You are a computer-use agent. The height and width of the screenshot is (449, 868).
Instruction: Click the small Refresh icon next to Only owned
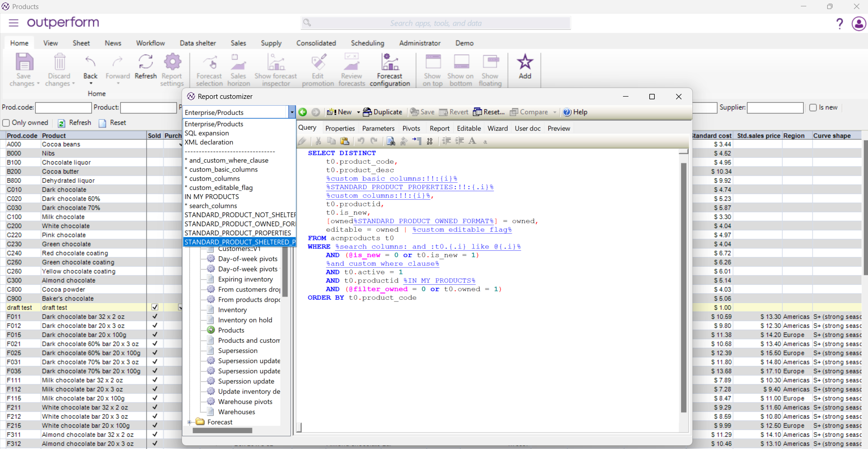[x=61, y=123]
